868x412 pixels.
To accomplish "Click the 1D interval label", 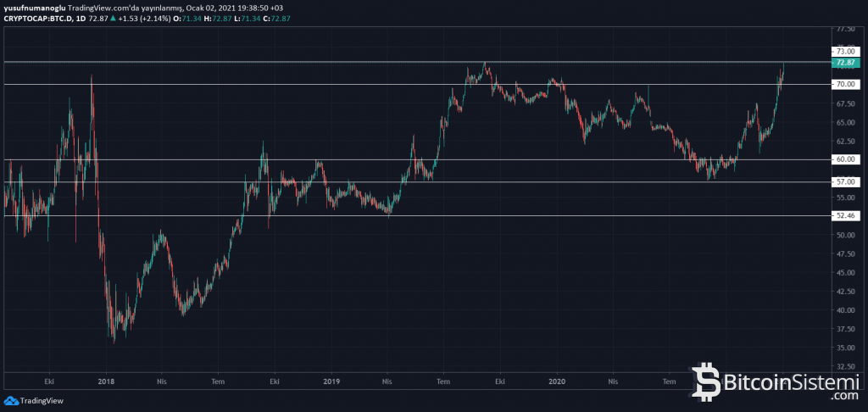I will pyautogui.click(x=82, y=17).
